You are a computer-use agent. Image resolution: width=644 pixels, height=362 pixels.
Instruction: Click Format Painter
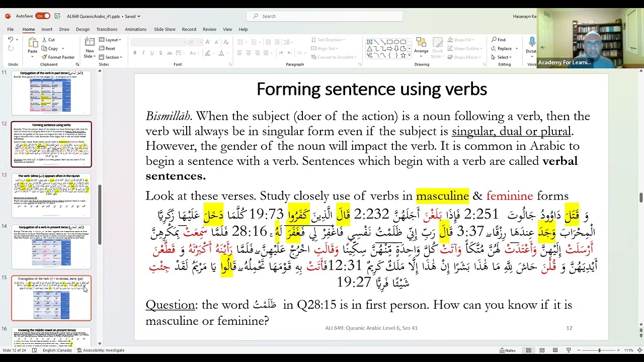coord(58,57)
